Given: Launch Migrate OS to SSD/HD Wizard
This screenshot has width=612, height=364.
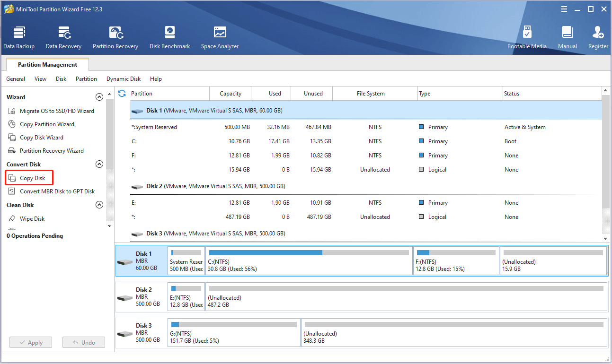Looking at the screenshot, I should click(51, 111).
